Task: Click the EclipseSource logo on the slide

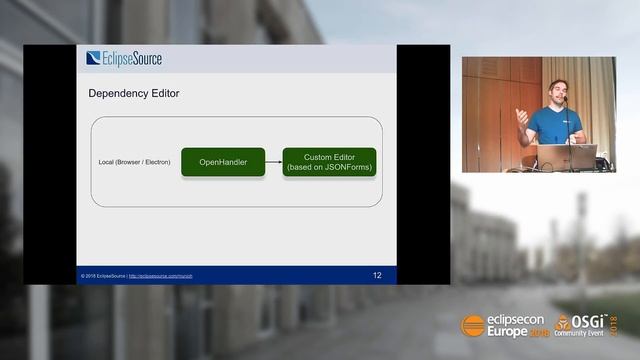Action: click(x=124, y=58)
